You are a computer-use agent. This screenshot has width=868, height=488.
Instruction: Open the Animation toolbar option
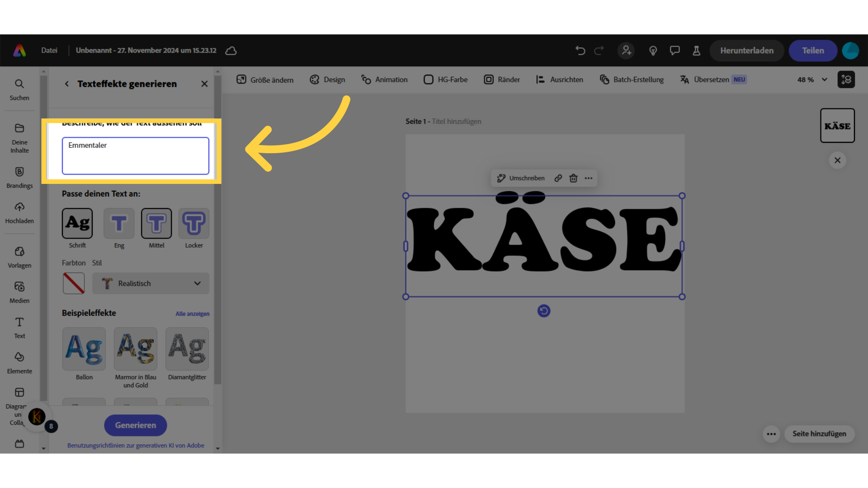tap(384, 80)
